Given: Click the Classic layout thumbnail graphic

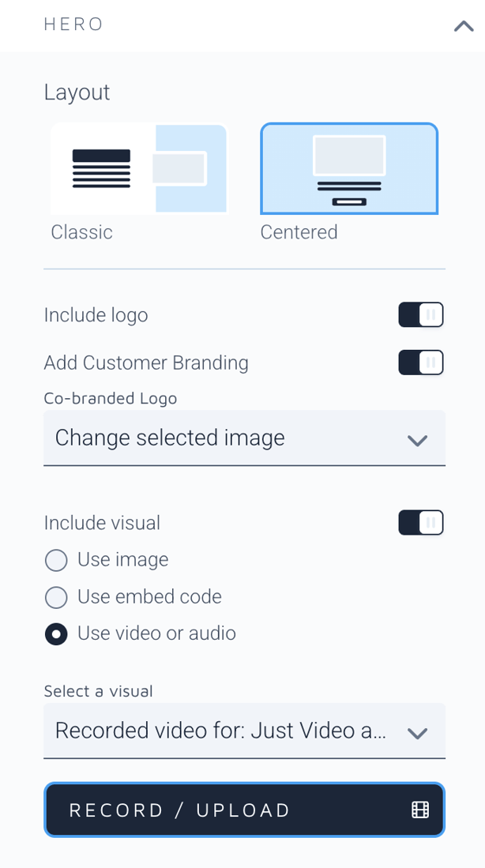Looking at the screenshot, I should [x=139, y=168].
